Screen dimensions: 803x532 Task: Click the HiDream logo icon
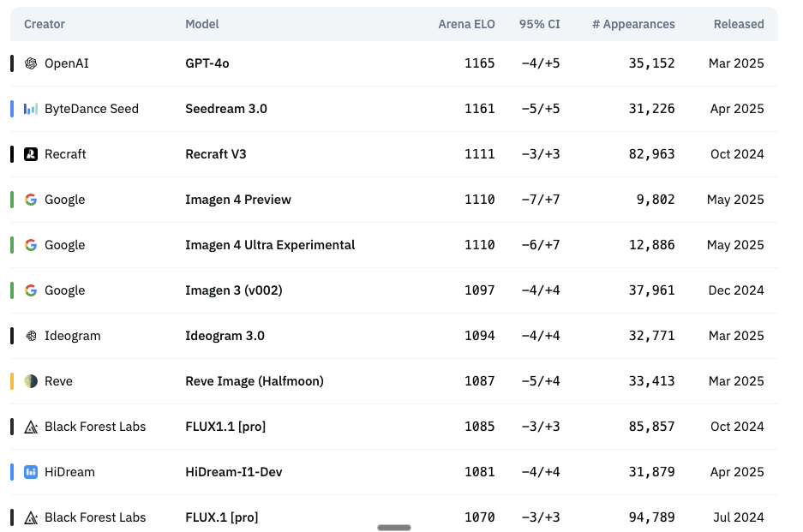click(x=31, y=472)
